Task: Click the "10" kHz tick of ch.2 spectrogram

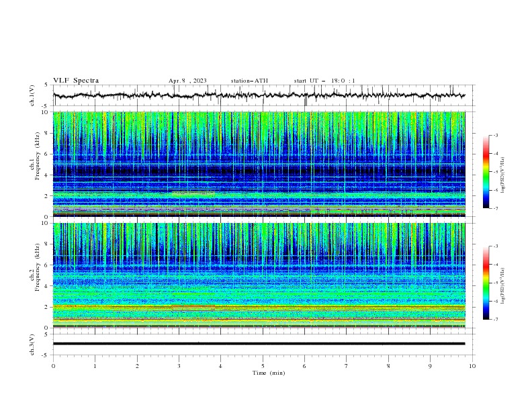Action: coord(46,223)
